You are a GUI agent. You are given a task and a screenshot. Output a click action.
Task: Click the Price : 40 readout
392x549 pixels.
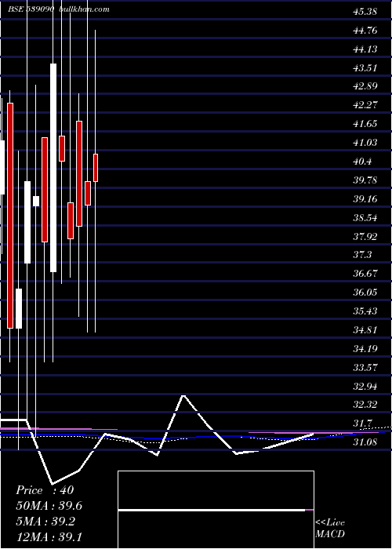pos(45,490)
